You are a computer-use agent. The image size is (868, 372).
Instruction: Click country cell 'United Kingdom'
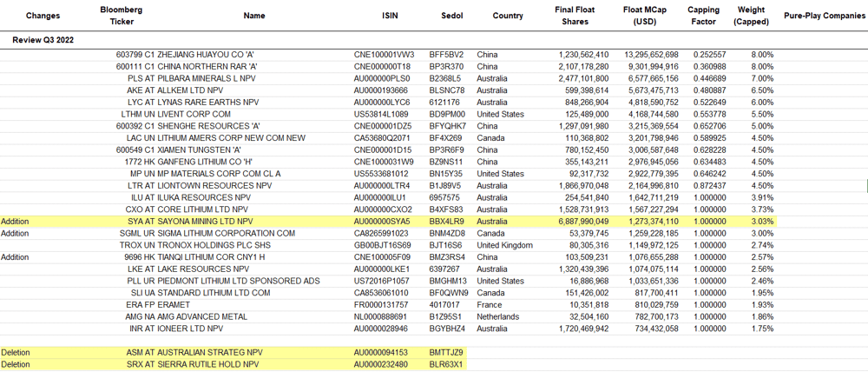505,245
